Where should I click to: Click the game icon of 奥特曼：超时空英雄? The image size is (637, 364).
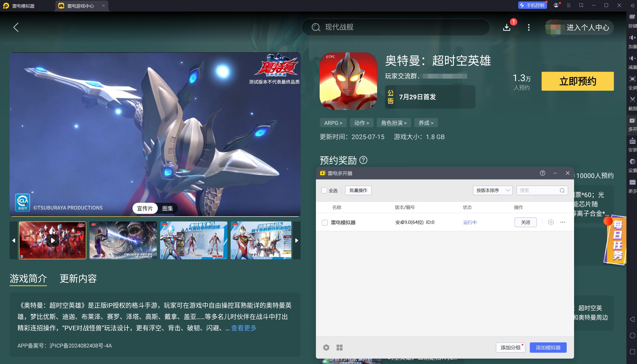[348, 81]
